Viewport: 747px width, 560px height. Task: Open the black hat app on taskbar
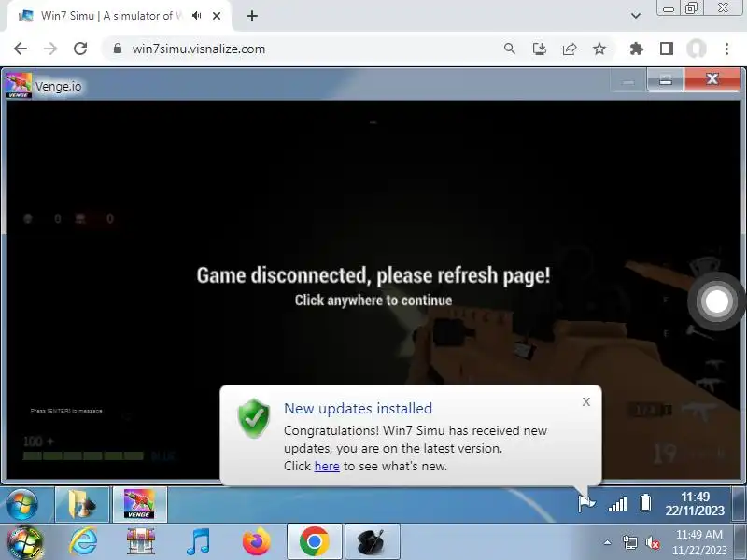372,541
